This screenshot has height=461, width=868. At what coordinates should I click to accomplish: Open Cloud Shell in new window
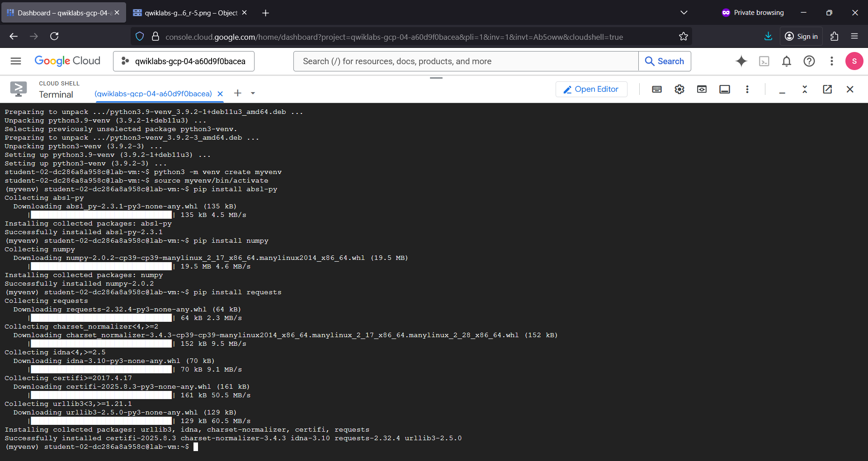point(827,89)
